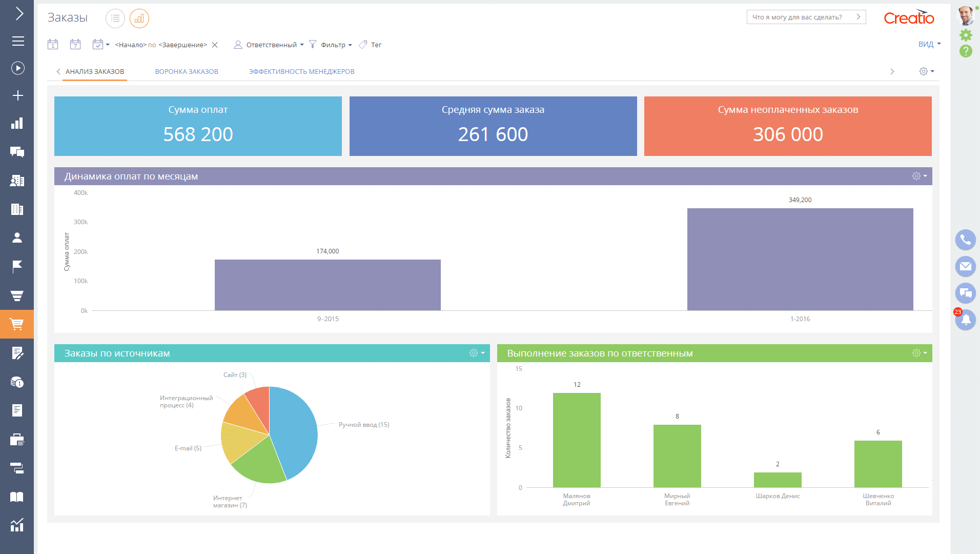Open the Фильтр dropdown menu
This screenshot has height=554, width=980.
click(331, 45)
